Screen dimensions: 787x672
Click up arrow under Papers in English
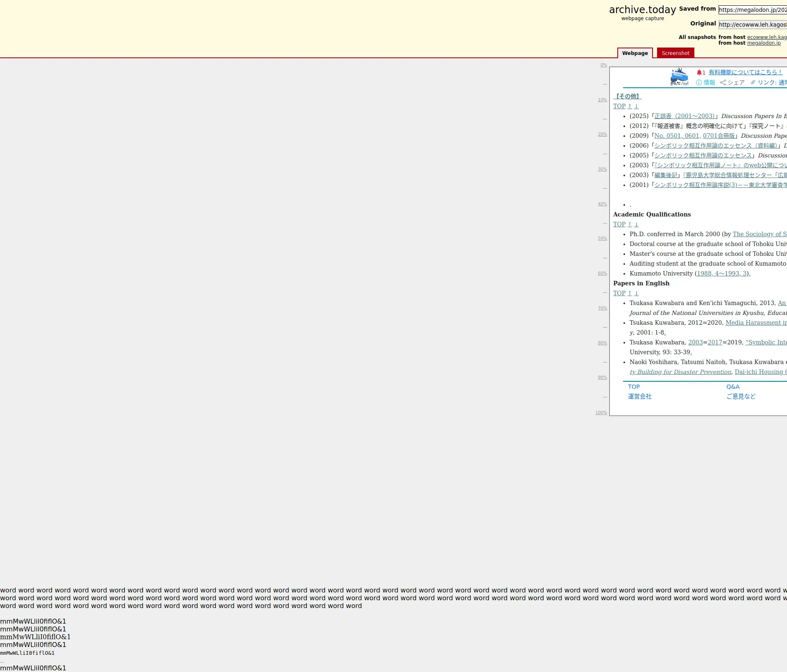(630, 293)
